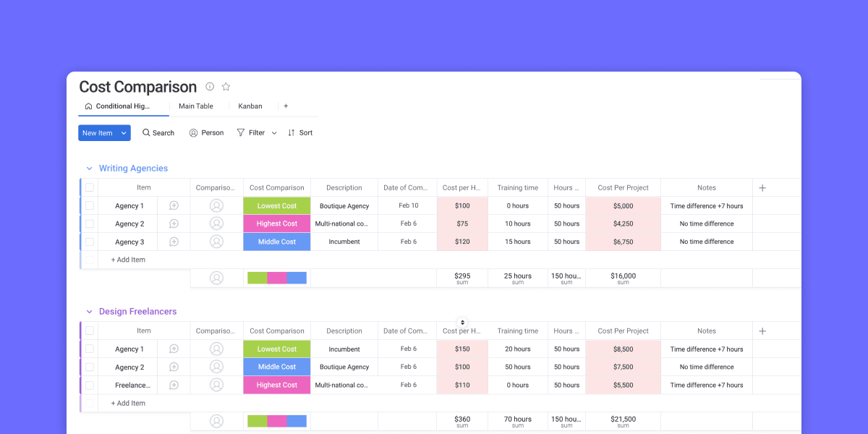
Task: Switch to the Main Table tab
Action: 197,106
